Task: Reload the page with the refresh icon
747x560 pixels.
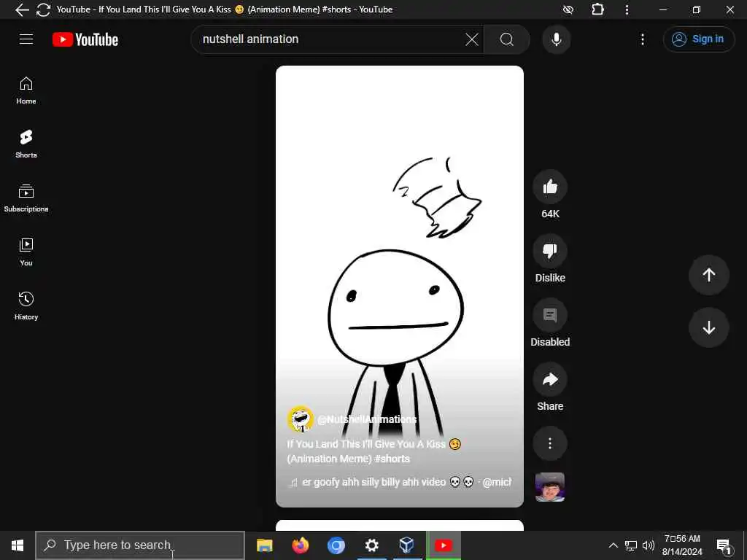Action: pyautogui.click(x=43, y=9)
